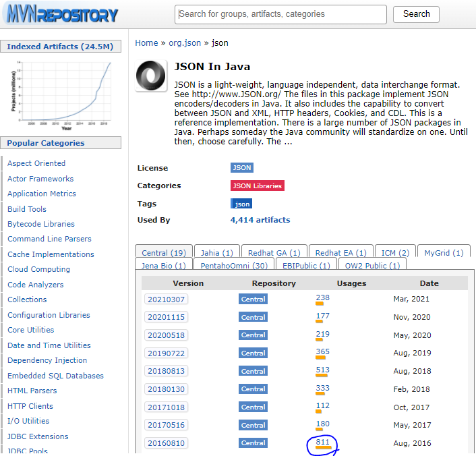The image size is (476, 456).
Task: Open the Configuration Libraries category
Action: (49, 315)
